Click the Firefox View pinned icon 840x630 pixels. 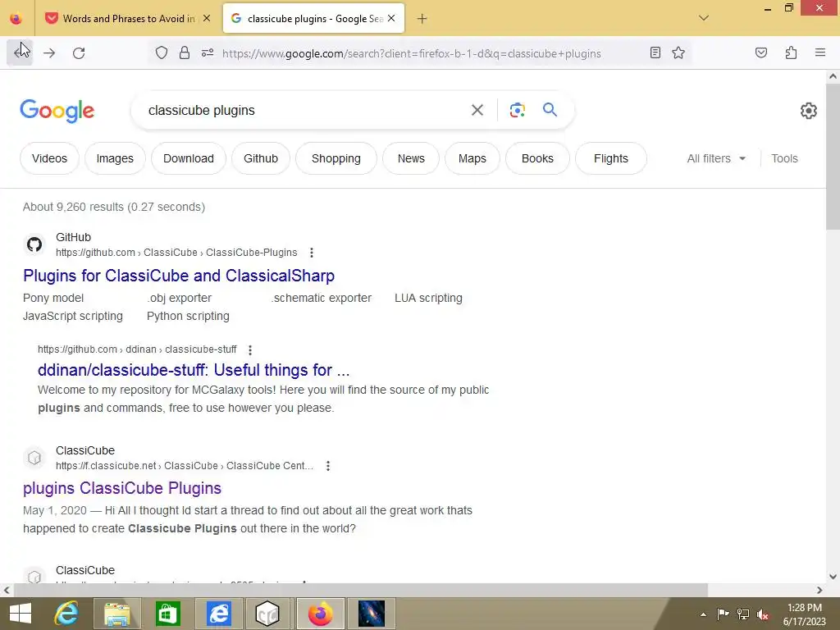(x=16, y=19)
